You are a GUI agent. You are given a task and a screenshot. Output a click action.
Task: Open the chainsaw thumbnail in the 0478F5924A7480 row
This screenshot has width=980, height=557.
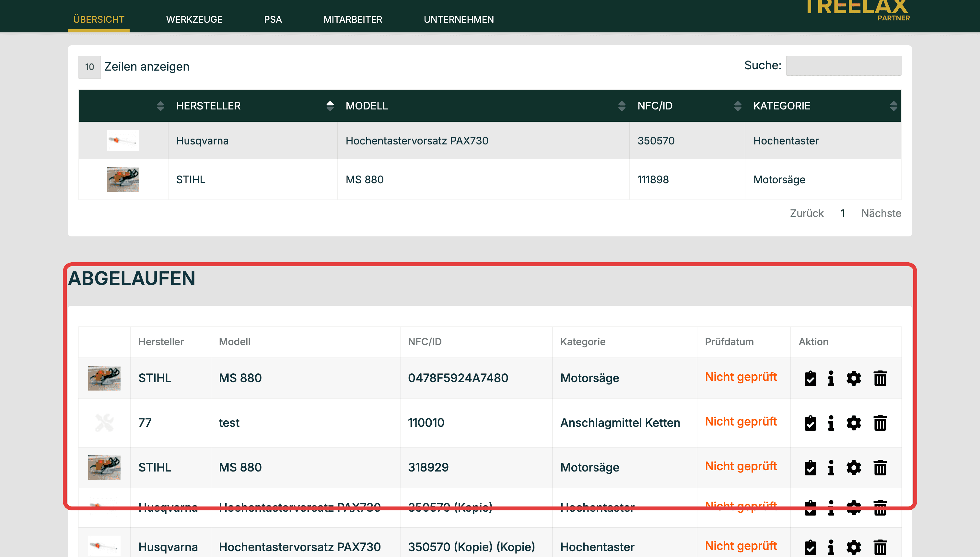104,378
